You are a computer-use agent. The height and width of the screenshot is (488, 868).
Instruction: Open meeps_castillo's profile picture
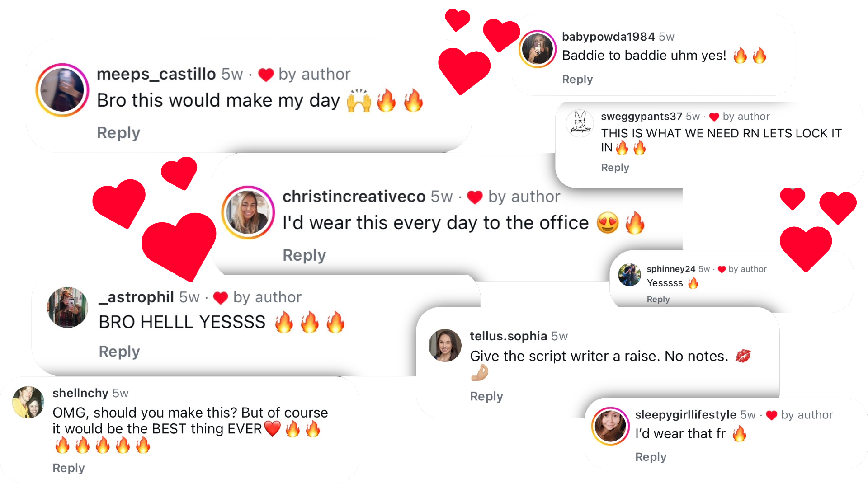[62, 90]
